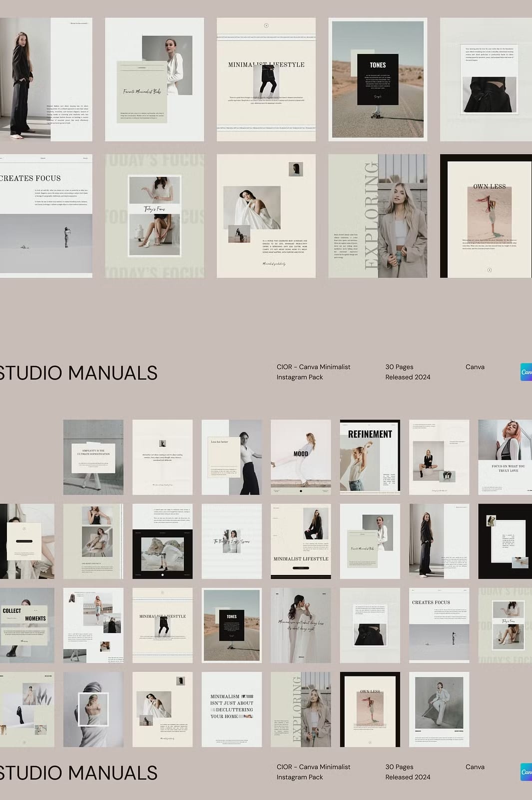
Task: Click the lower 'CIOR - Canva Minimalist Instagram Pack' text
Action: tap(313, 771)
